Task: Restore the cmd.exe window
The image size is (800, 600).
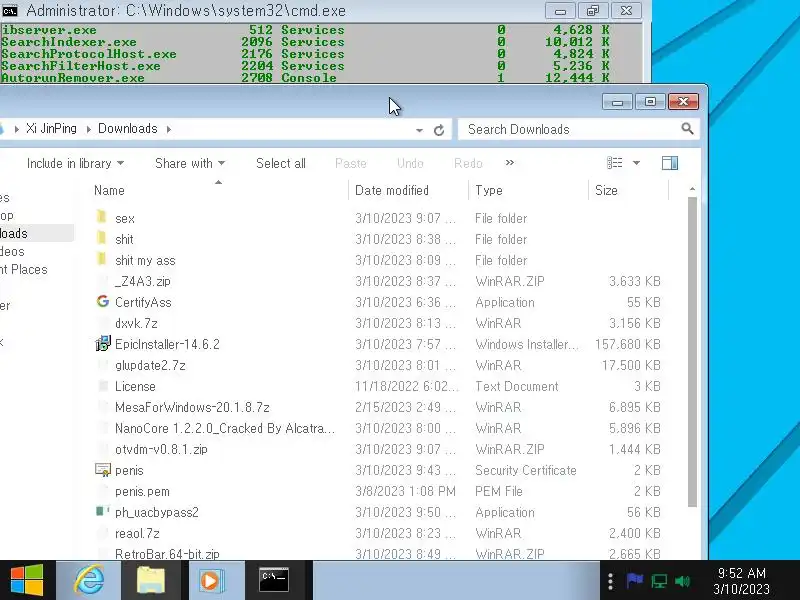Action: coord(593,11)
